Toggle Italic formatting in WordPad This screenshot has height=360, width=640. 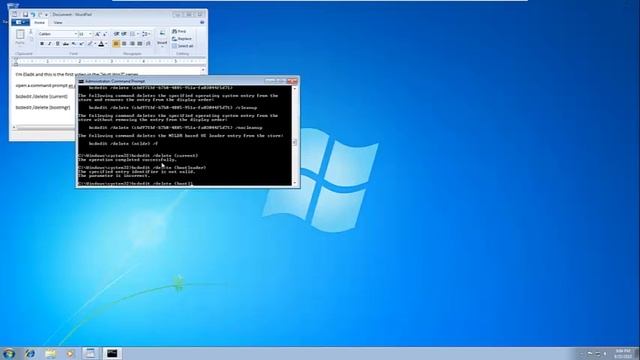(49, 43)
